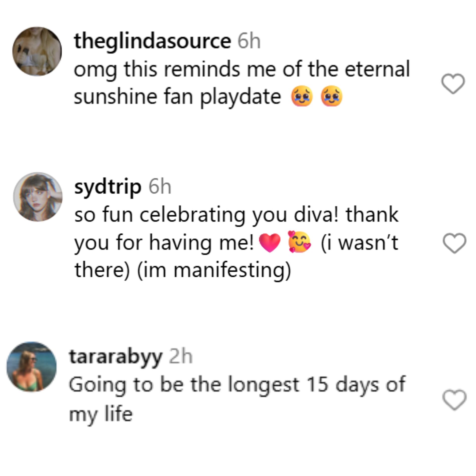Visit the sydtrip username link
Screen dimensions: 476x476
point(108,187)
